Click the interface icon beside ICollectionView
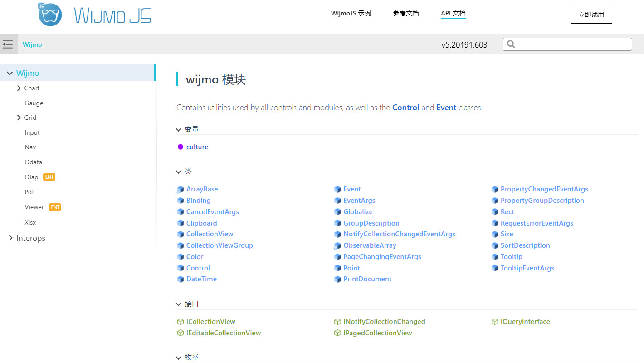This screenshot has height=363, width=644. (x=181, y=322)
